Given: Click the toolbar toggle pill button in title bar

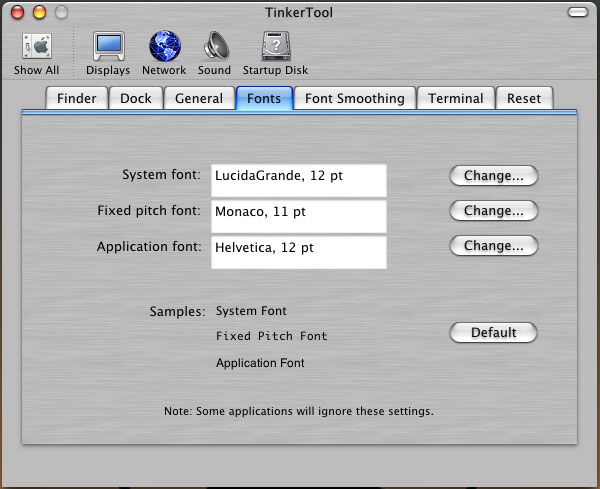Looking at the screenshot, I should click(x=578, y=12).
